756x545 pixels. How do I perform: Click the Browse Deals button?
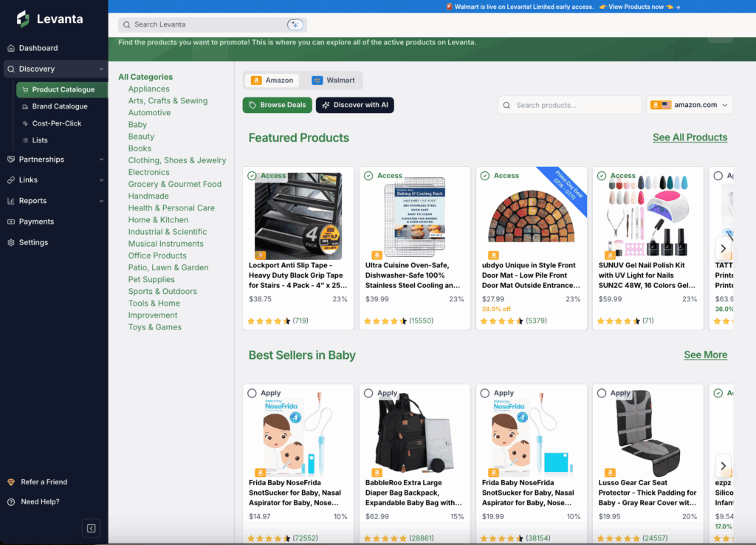point(277,105)
